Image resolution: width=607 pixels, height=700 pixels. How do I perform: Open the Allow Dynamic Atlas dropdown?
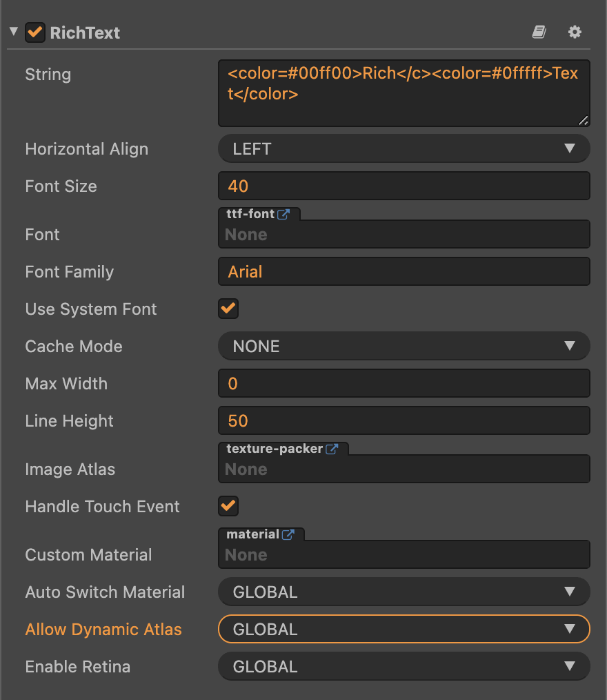pos(404,630)
